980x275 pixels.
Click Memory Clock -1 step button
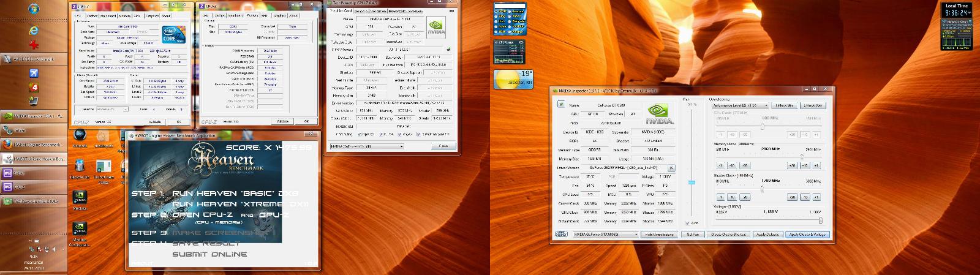(x=721, y=165)
